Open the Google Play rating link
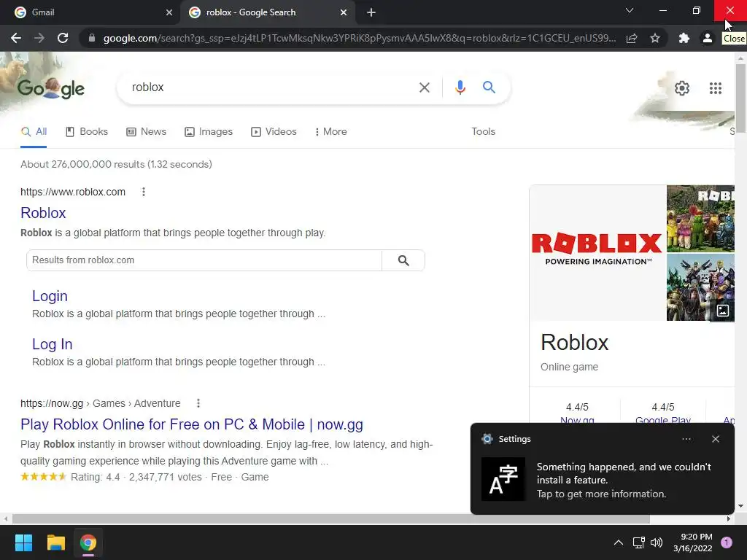 (x=662, y=419)
